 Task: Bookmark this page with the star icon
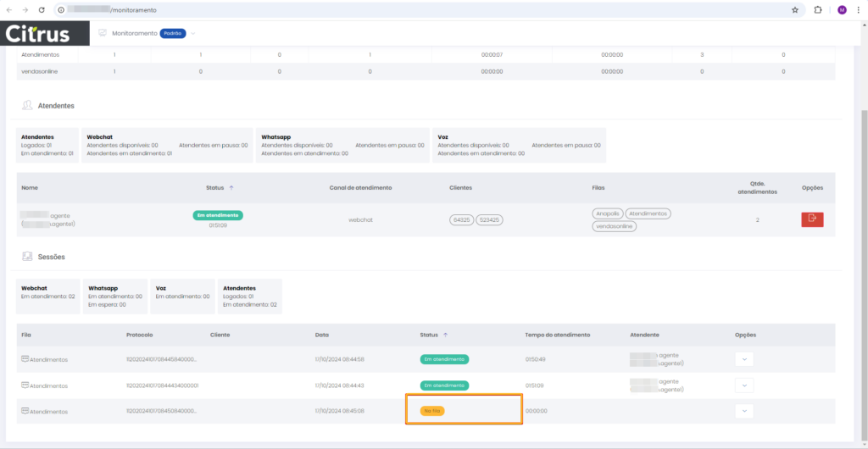794,10
